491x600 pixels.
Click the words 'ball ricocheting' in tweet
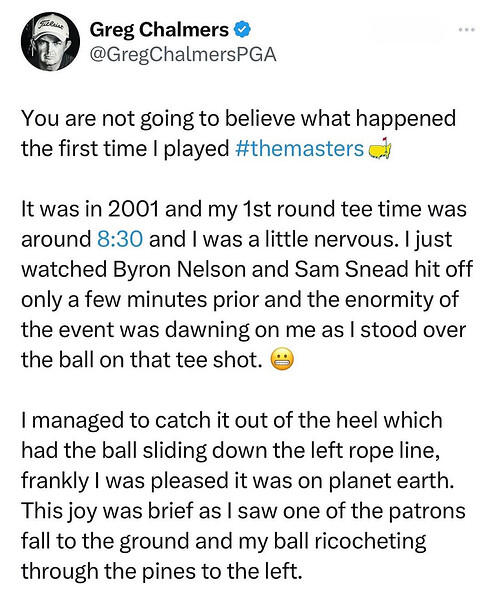coord(350,541)
